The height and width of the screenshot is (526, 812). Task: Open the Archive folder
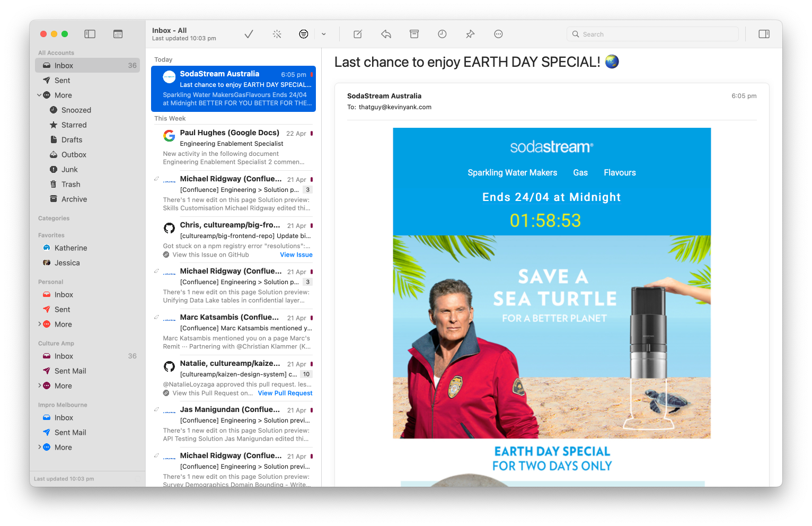(x=87, y=199)
